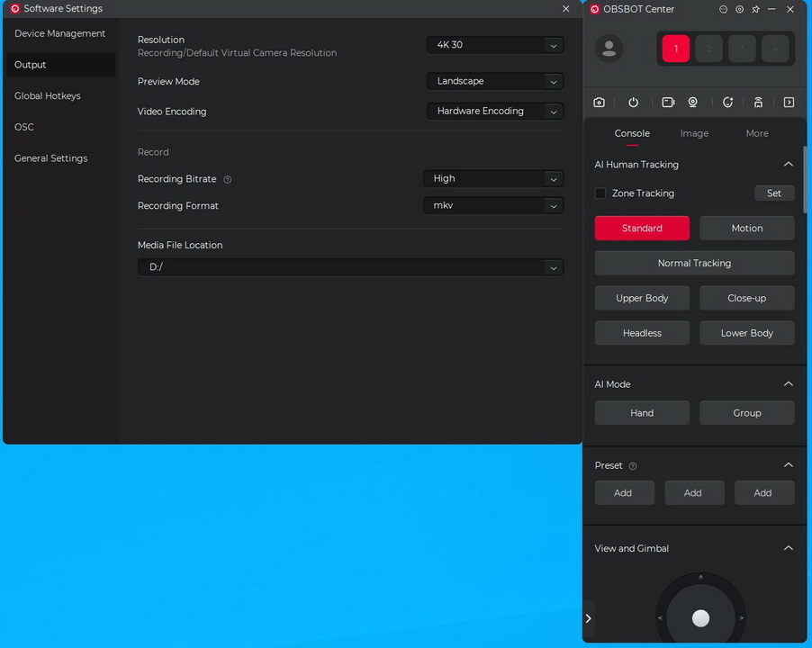Switch to the Console tab
Image resolution: width=812 pixels, height=648 pixels.
[x=632, y=133]
